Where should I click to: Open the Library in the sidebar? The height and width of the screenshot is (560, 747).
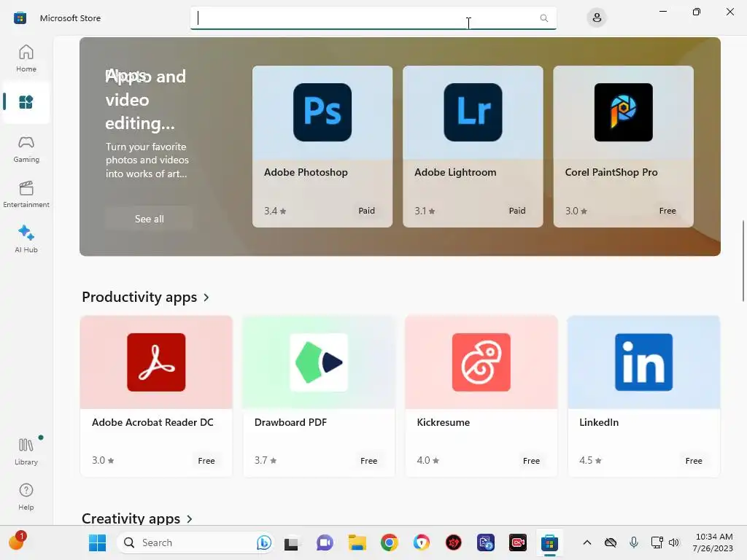26,451
